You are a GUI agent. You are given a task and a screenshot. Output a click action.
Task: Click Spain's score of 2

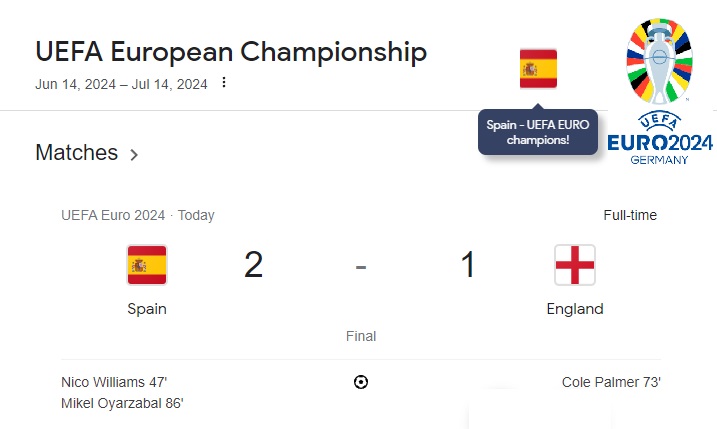(253, 266)
